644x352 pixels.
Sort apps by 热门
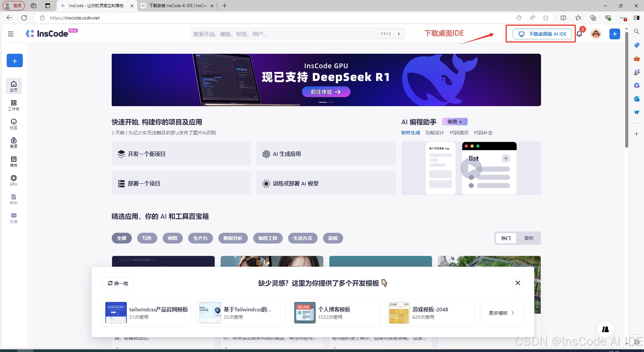point(506,238)
